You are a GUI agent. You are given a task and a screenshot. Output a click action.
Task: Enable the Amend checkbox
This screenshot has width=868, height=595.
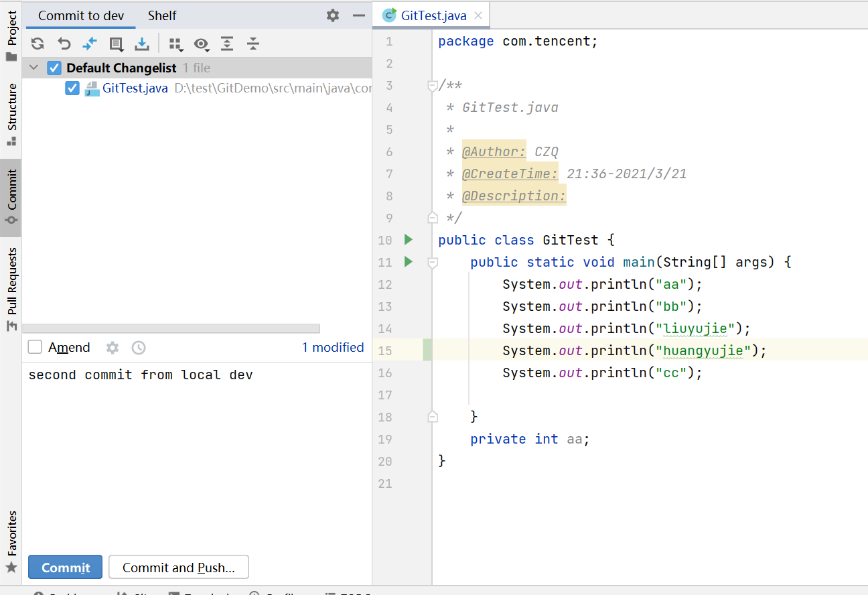[35, 347]
